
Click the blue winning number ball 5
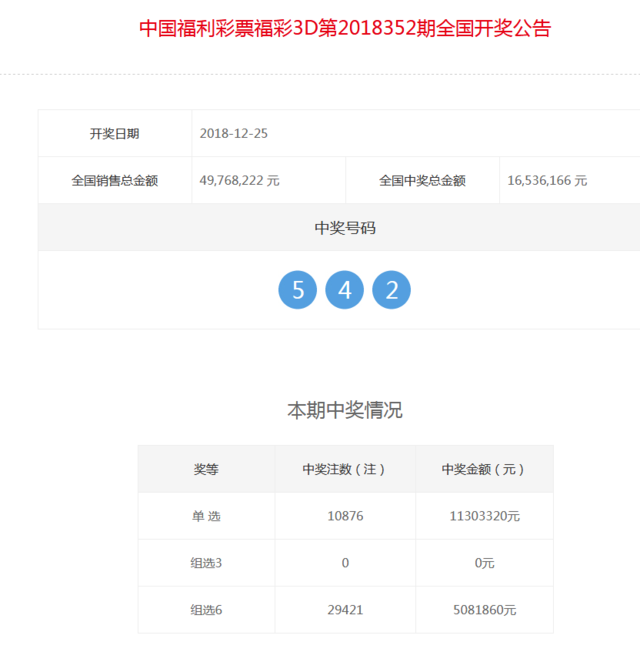(298, 290)
